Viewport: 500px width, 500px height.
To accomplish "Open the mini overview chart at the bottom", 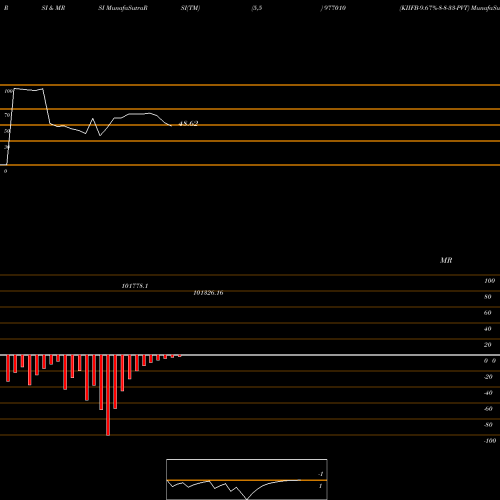I will [x=247, y=479].
